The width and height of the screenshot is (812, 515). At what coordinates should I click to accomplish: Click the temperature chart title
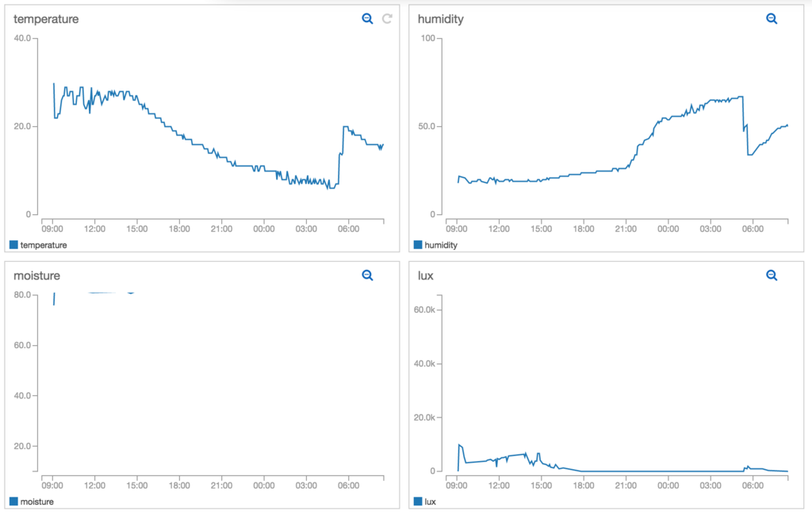[46, 19]
